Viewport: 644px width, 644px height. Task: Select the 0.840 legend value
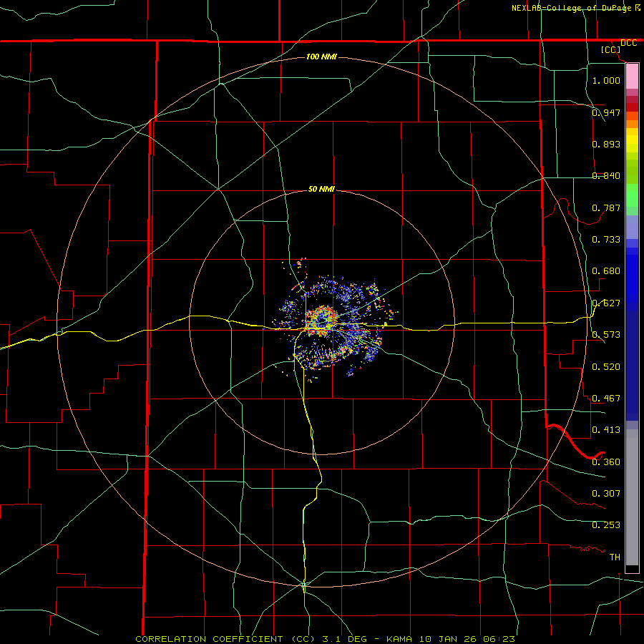[x=606, y=175]
